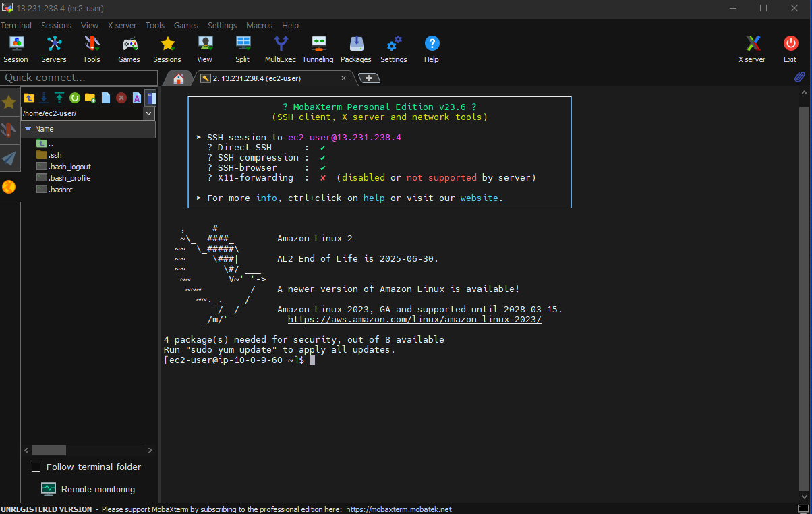Open the Sessions menu

coord(56,25)
